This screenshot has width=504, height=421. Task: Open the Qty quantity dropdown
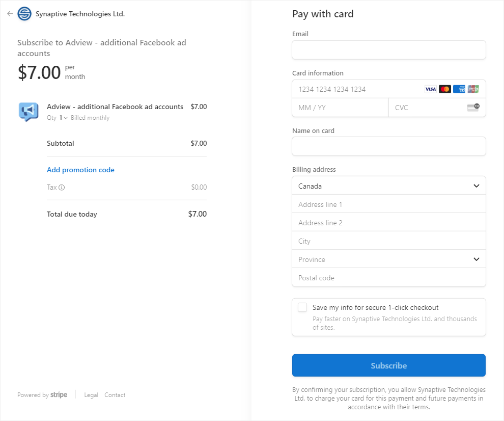(63, 118)
